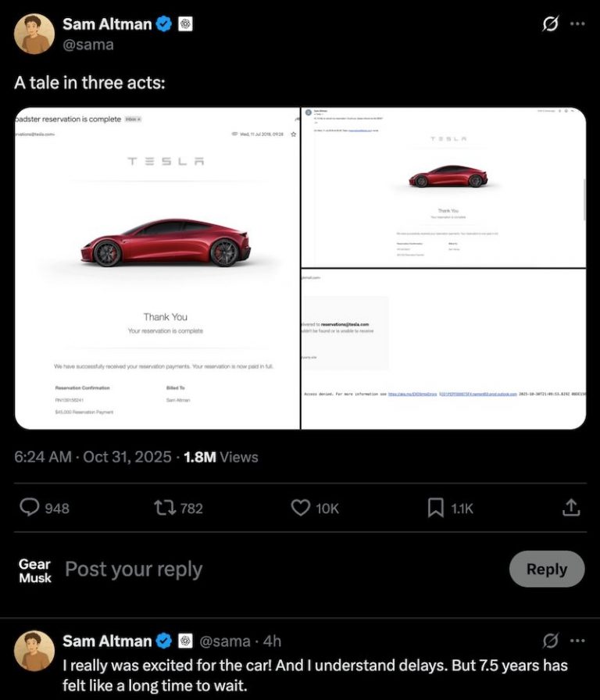The height and width of the screenshot is (700, 600).
Task: Open the more options menu on the main post
Action: 577,23
